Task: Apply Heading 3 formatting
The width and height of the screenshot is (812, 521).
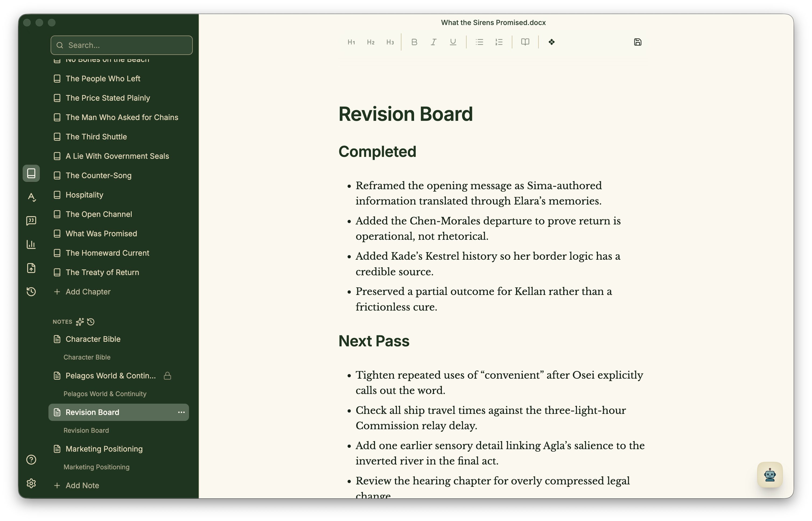Action: click(x=390, y=42)
